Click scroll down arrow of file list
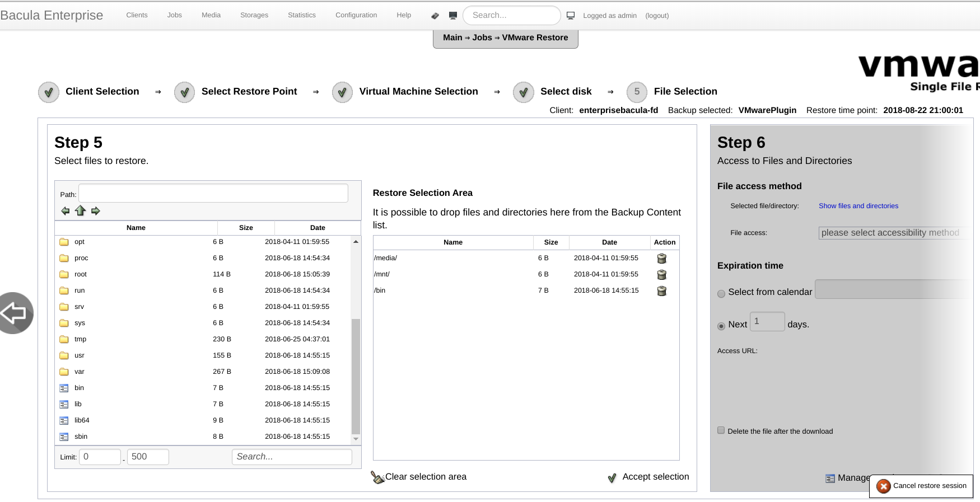 [x=356, y=439]
